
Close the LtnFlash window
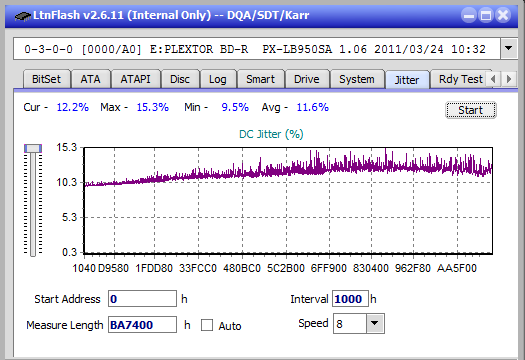503,15
